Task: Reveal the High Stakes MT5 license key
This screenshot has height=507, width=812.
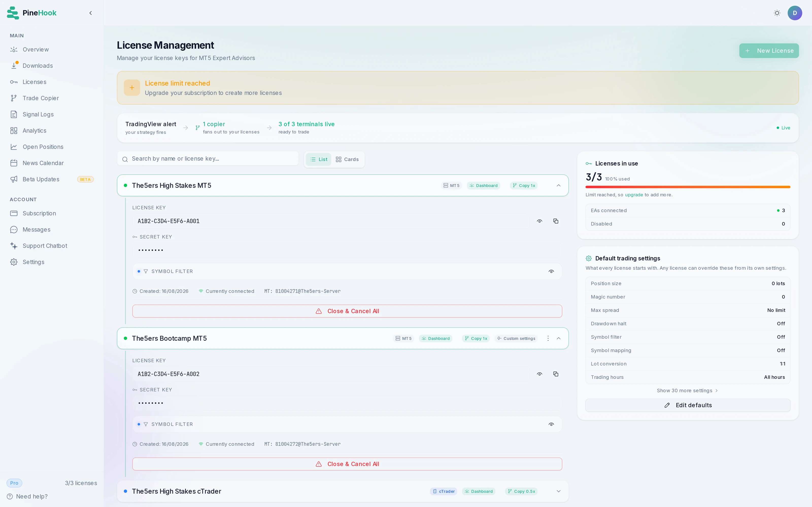Action: pyautogui.click(x=539, y=221)
